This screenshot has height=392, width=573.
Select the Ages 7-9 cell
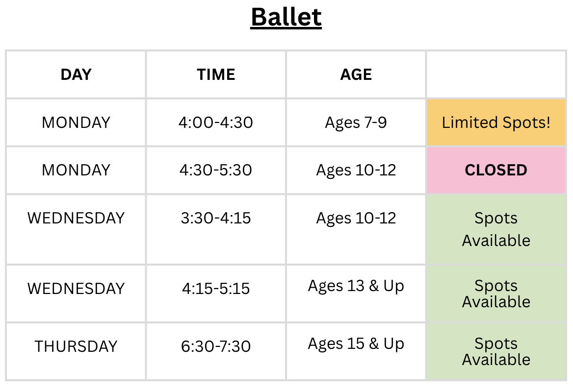356,122
